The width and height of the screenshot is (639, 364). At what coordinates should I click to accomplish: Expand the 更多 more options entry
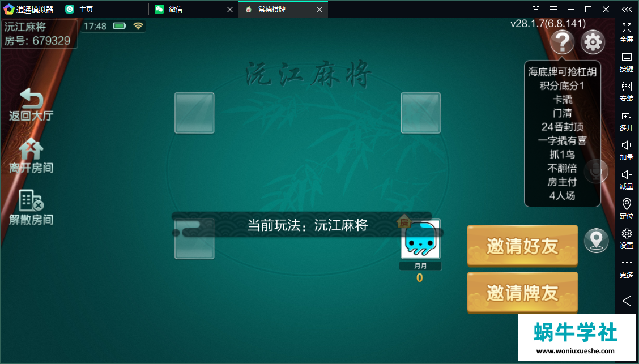click(627, 267)
